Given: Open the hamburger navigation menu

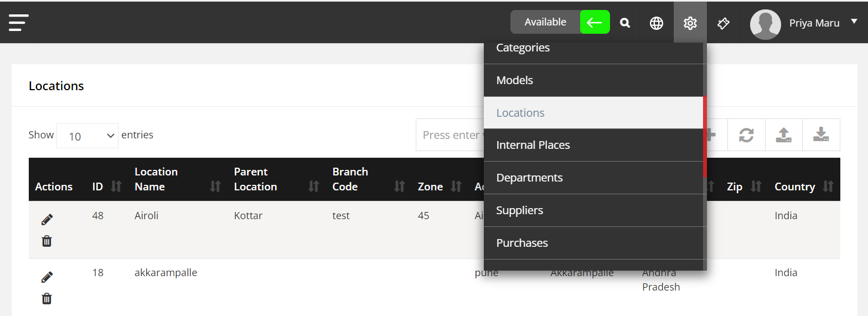Looking at the screenshot, I should 18,22.
